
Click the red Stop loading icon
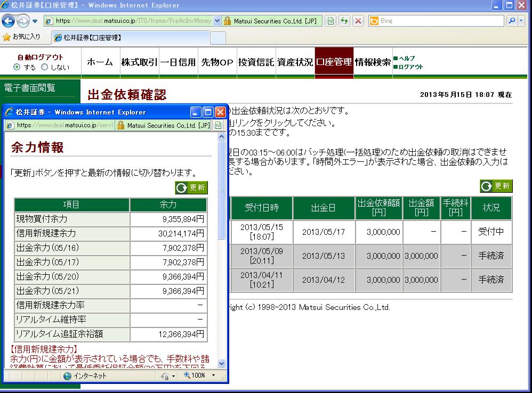(x=358, y=21)
